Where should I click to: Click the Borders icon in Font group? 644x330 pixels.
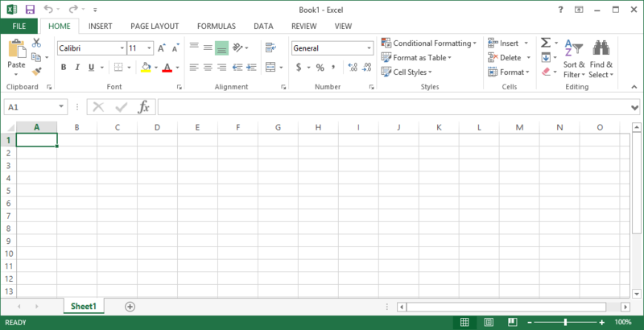tap(118, 68)
